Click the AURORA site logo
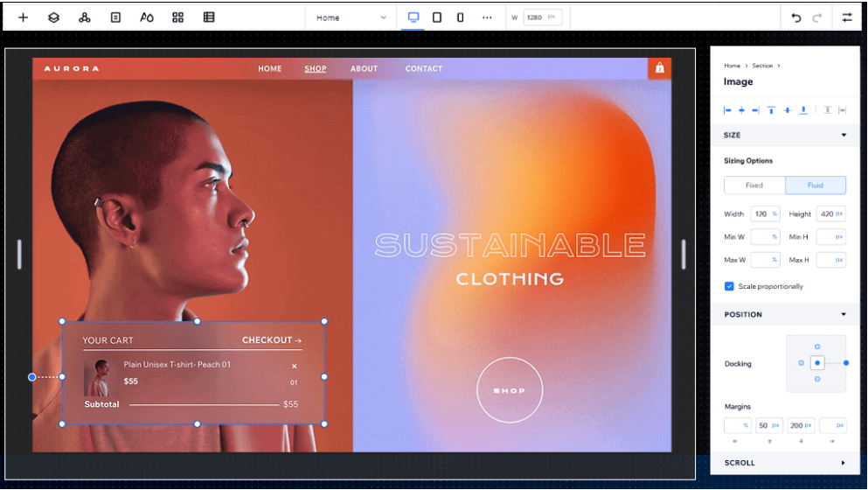Viewport: 868px width, 490px height. pos(72,69)
